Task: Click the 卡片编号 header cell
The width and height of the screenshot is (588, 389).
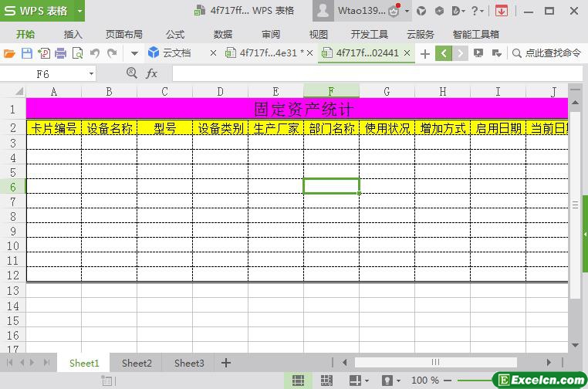Action: coord(54,128)
